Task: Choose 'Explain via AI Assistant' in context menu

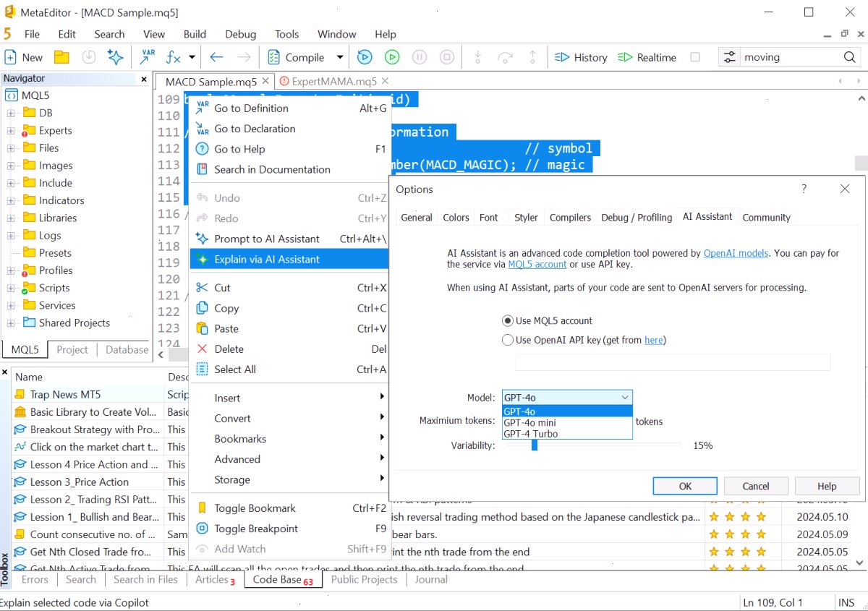Action: pyautogui.click(x=289, y=259)
